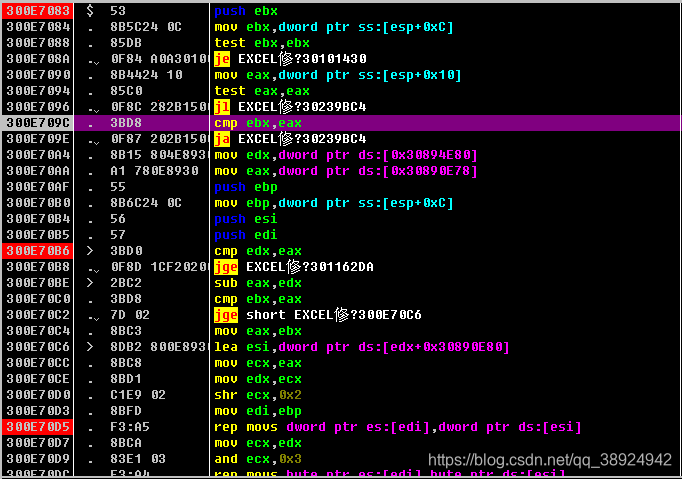Select address 300E70A4
The height and width of the screenshot is (479, 682).
coord(38,155)
